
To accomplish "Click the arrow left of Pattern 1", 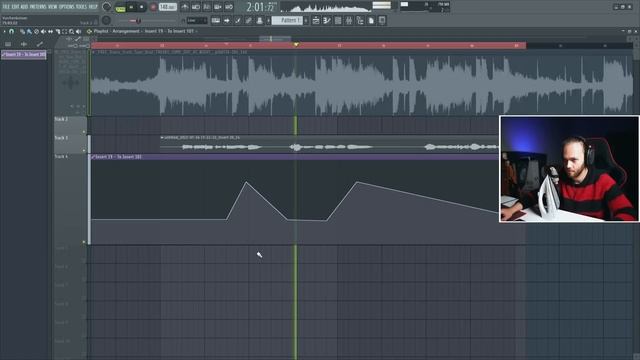I will (269, 20).
